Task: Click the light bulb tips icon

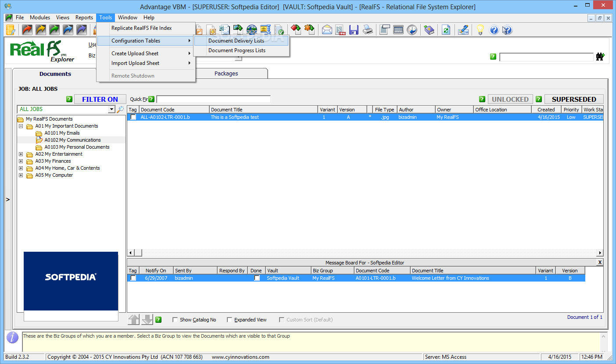Action: coord(480,30)
